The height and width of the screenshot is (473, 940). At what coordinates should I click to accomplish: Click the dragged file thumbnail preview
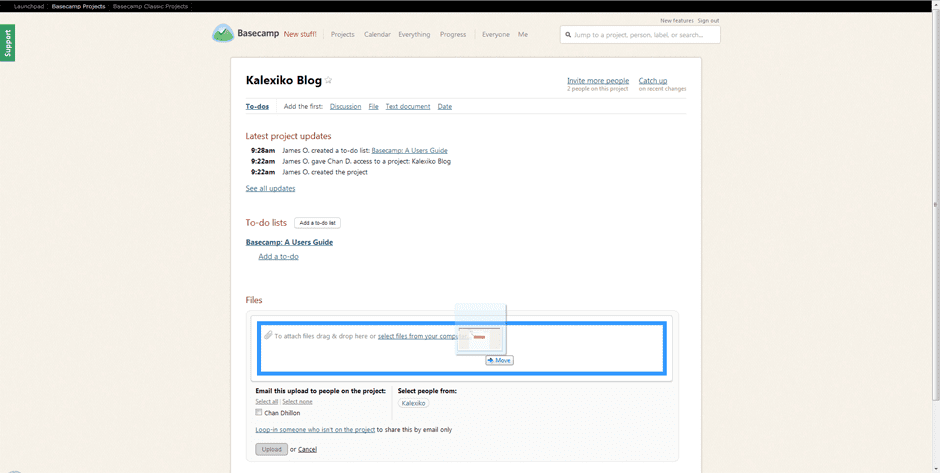[x=480, y=339]
